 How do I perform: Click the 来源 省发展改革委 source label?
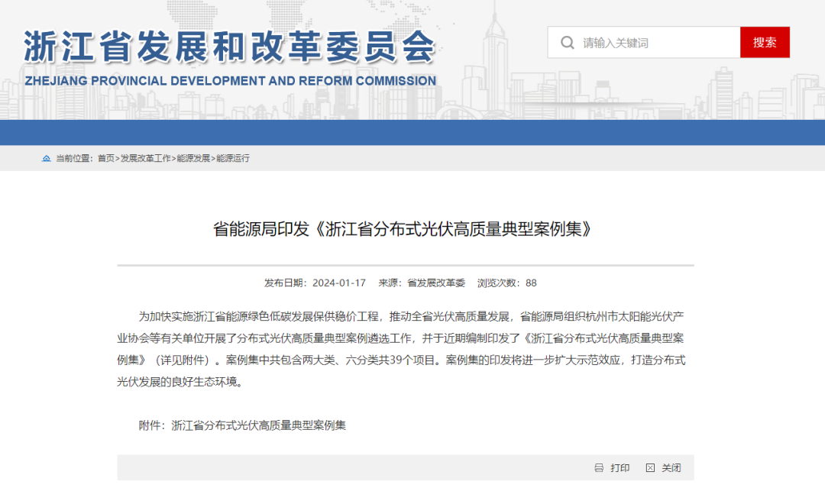422,283
